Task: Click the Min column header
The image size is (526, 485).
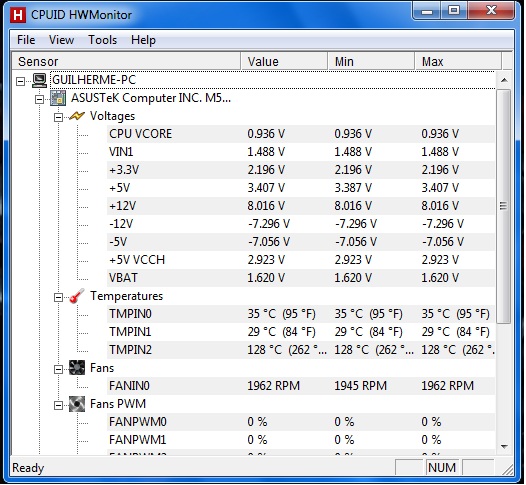Action: tap(371, 61)
